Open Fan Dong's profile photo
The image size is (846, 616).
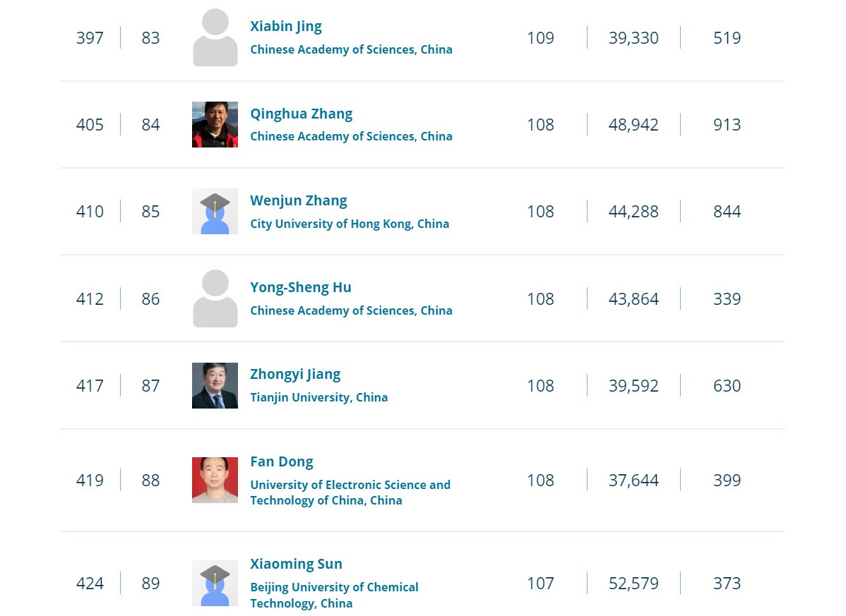click(215, 481)
